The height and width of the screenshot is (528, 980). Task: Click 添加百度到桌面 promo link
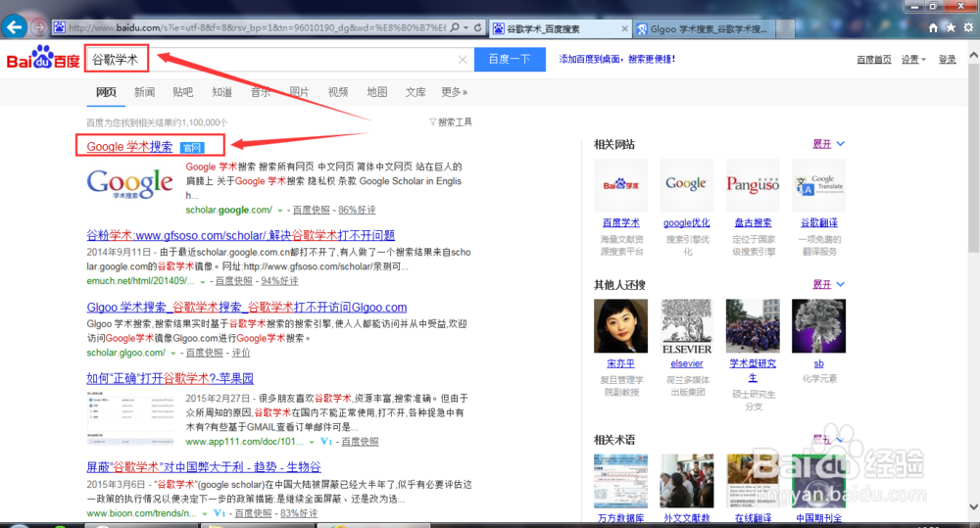[x=616, y=59]
